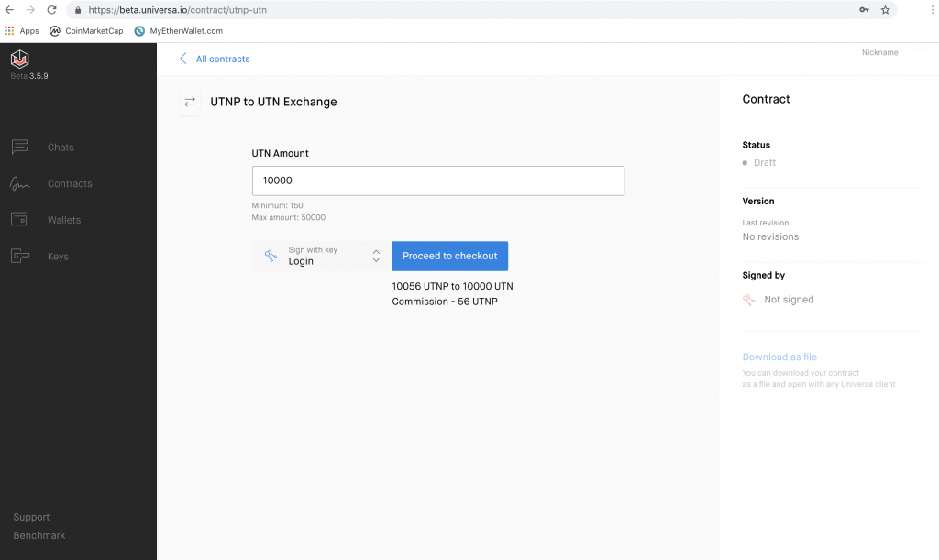
Task: Click the address bar URL
Action: [178, 9]
